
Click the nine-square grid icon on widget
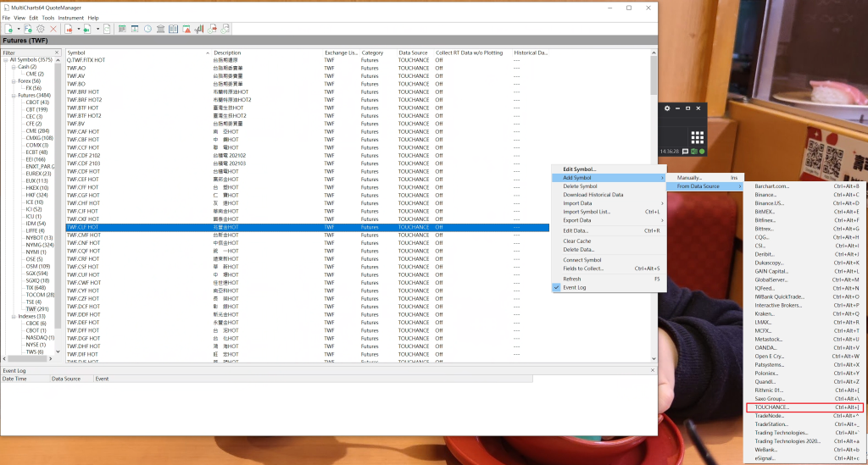tap(697, 136)
